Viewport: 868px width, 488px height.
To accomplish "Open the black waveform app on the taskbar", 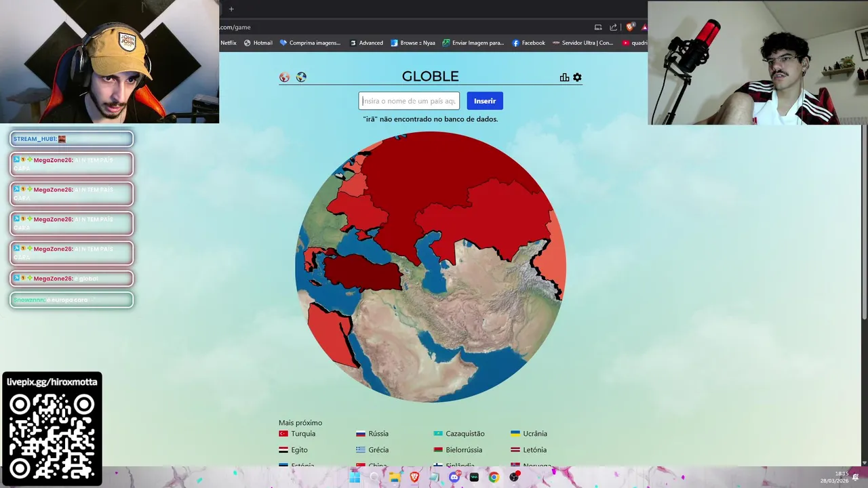I will coord(474,477).
